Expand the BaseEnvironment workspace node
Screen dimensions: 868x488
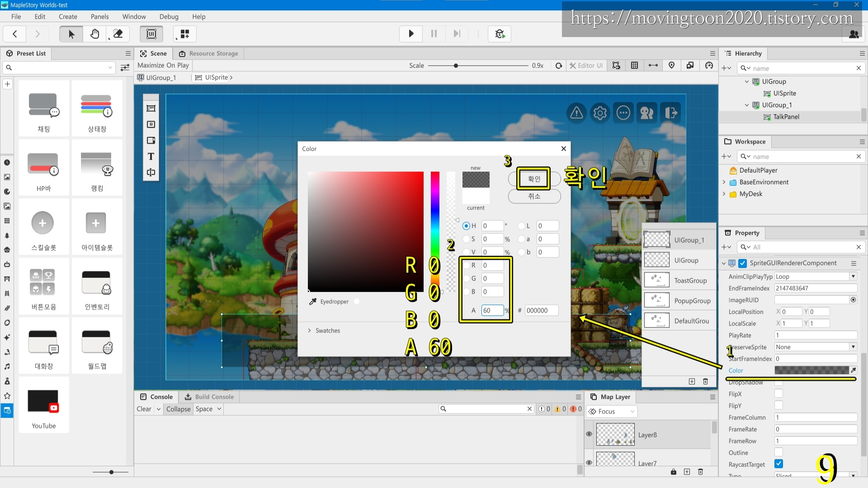724,182
